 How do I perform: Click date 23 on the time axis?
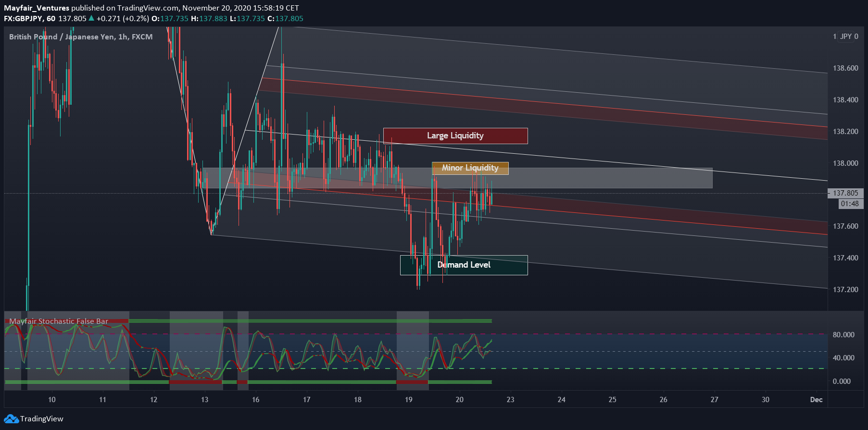(x=510, y=400)
